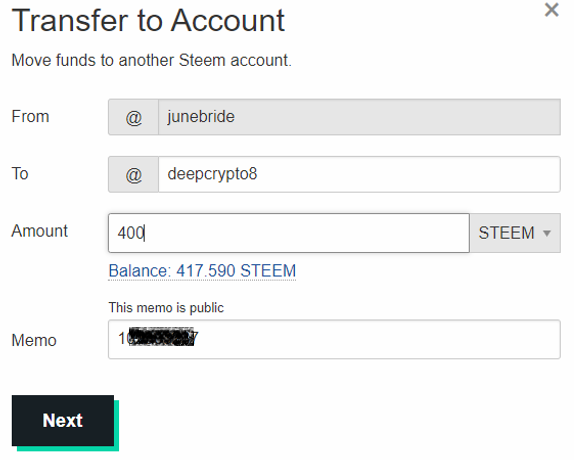
Task: Select the disabled From field showing junebride
Action: pyautogui.click(x=359, y=117)
